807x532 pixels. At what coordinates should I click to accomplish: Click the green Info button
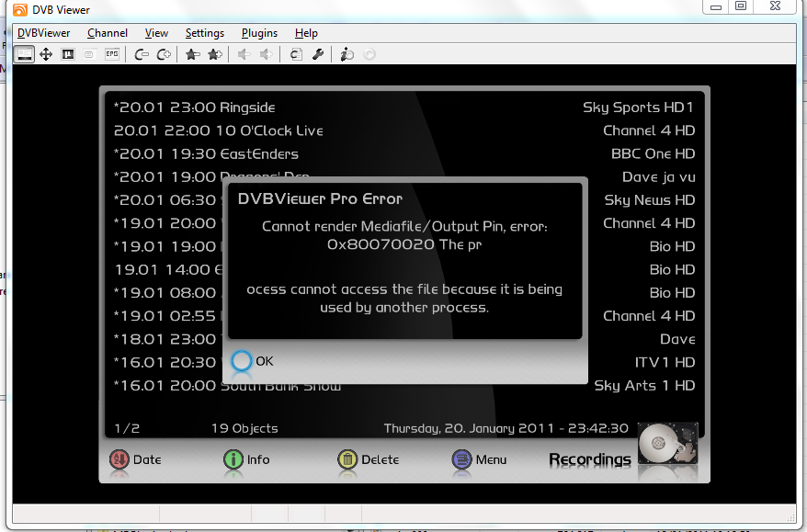tap(246, 459)
